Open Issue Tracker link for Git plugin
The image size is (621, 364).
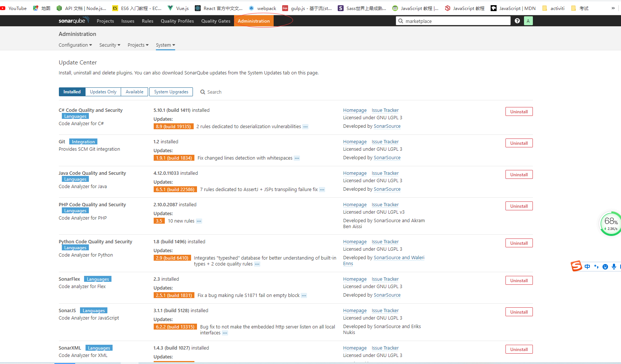385,142
